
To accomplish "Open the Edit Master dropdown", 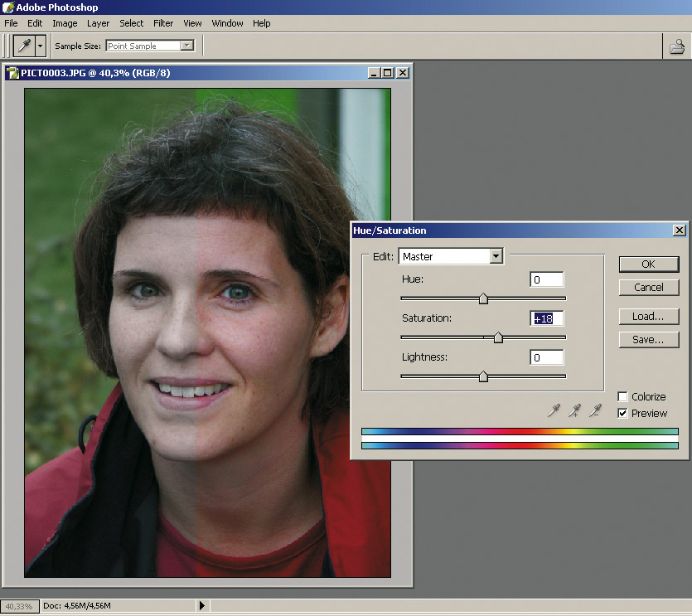I will pos(496,256).
